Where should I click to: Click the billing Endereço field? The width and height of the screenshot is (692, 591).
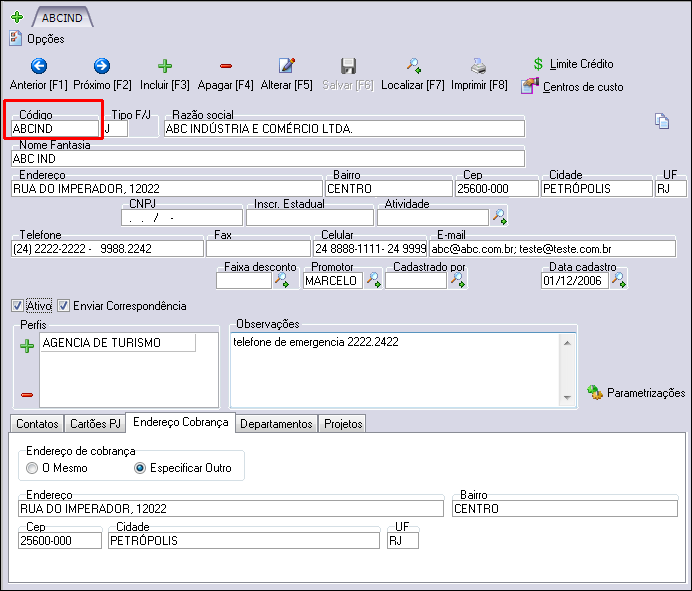231,508
